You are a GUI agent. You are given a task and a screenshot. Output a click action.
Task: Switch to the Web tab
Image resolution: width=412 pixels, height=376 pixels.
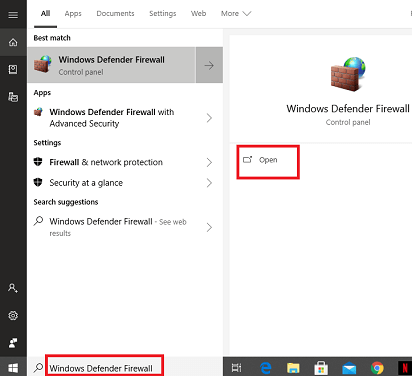(198, 14)
